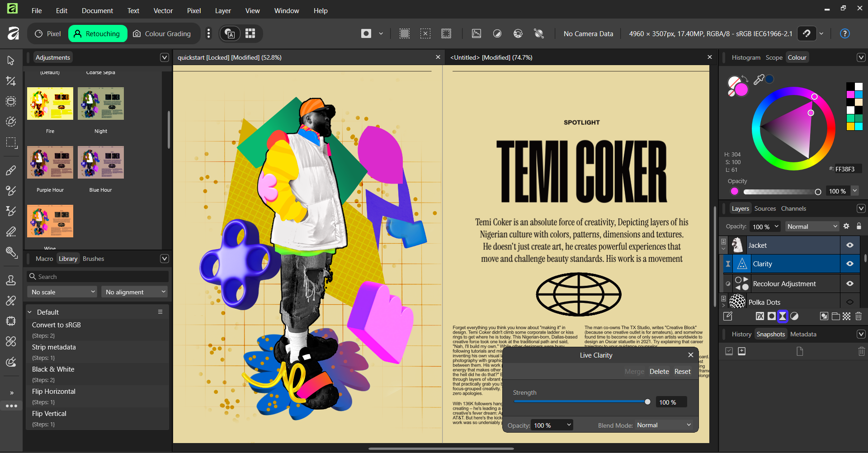Image resolution: width=868 pixels, height=453 pixels.
Task: Open Layer Effects with the FX icon
Action: (759, 316)
